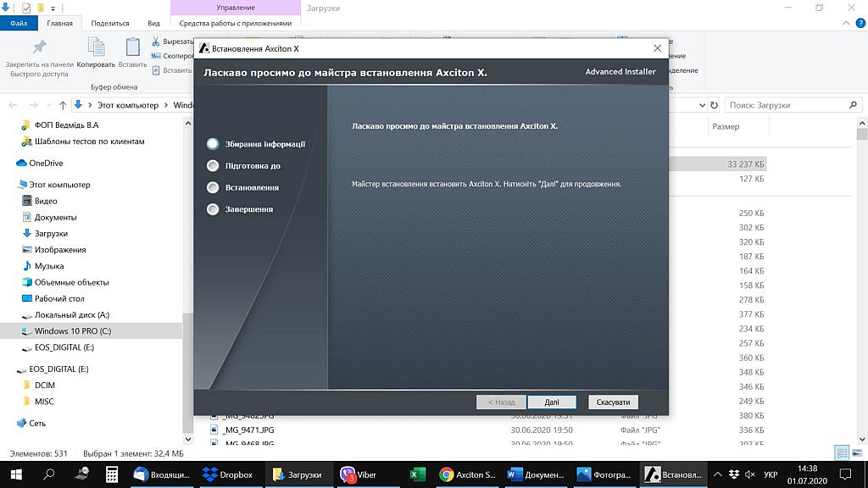Viewport: 868px width, 488px height.
Task: Open Excel from the taskbar
Action: (x=417, y=474)
